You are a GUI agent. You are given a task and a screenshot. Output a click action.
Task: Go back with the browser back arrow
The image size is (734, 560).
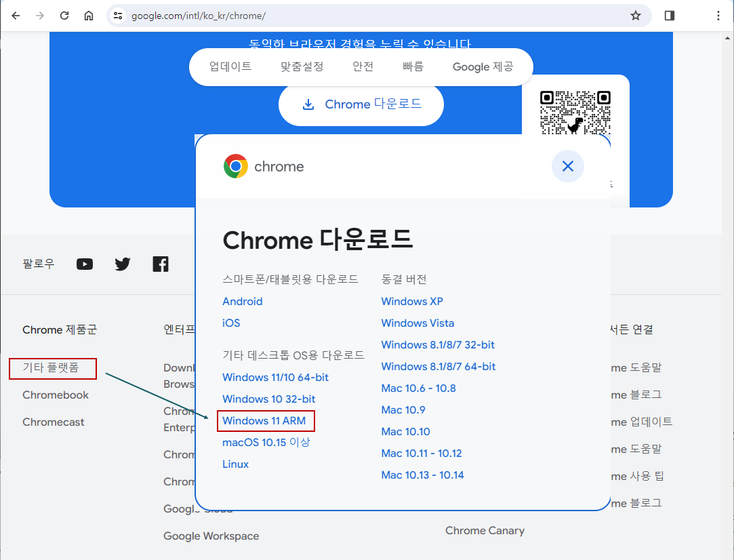click(16, 16)
